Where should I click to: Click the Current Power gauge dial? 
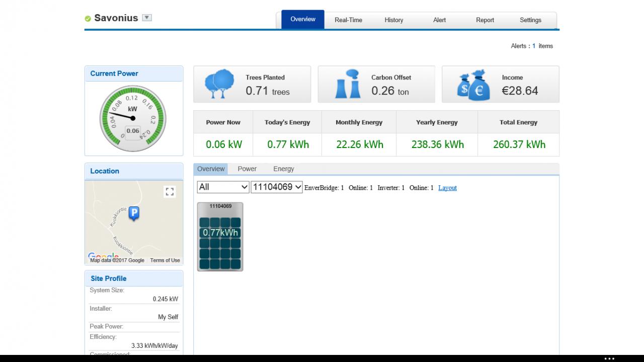click(133, 118)
